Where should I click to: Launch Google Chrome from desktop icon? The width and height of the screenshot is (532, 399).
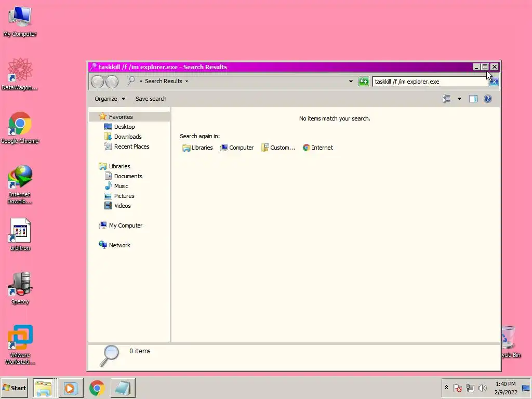[20, 128]
